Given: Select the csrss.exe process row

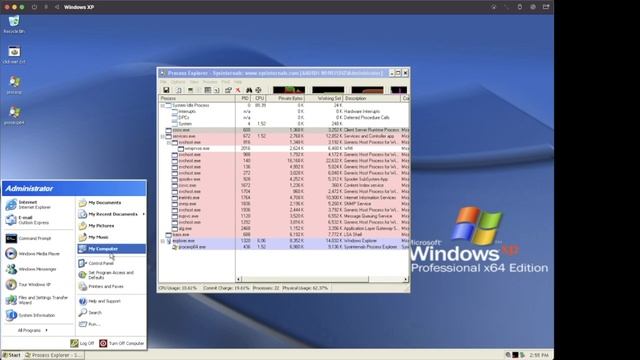Looking at the screenshot, I should 284,130.
